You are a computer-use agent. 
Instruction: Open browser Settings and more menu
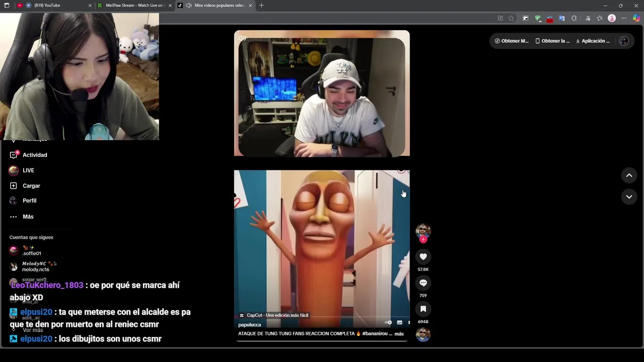point(624,19)
